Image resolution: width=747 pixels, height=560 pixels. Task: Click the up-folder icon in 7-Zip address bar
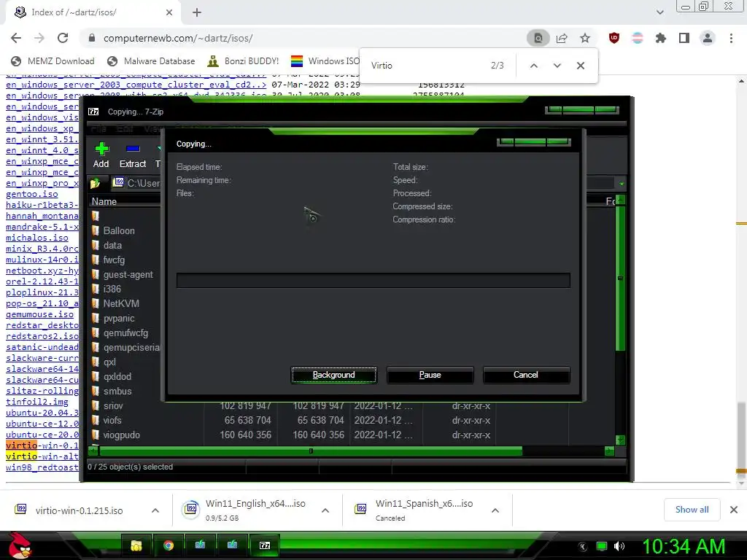click(96, 183)
